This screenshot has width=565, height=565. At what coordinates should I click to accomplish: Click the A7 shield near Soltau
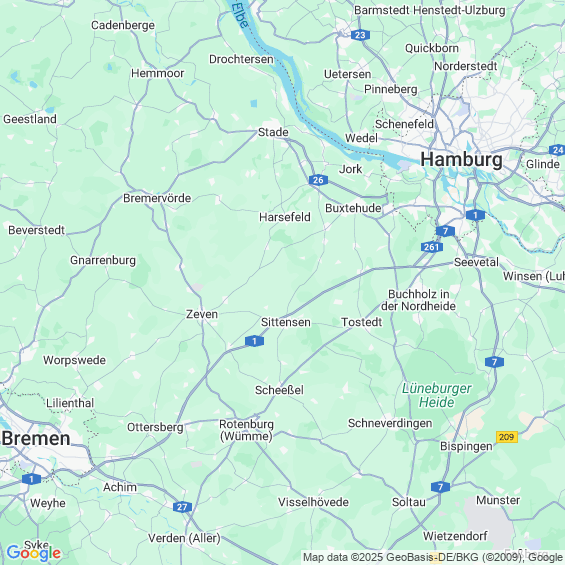440,487
